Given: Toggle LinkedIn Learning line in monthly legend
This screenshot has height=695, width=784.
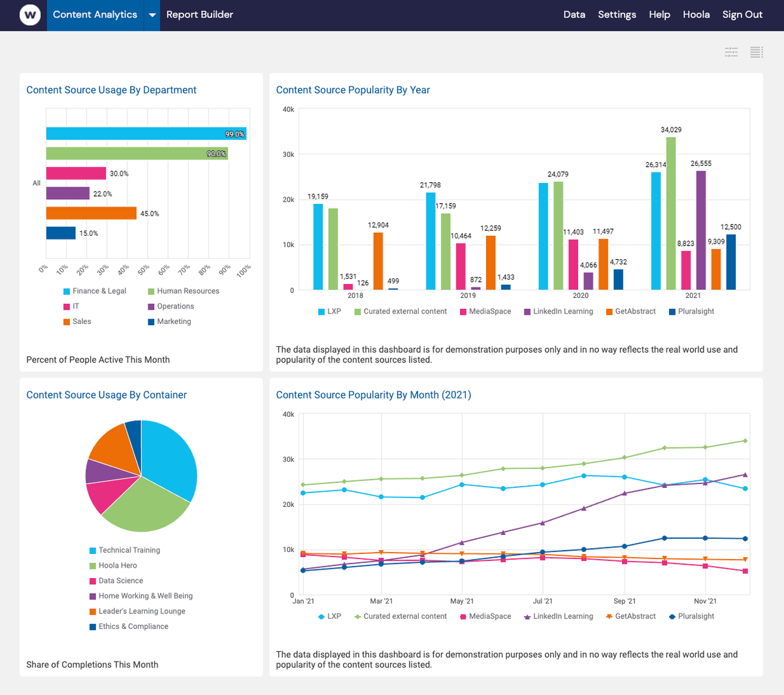Looking at the screenshot, I should [x=559, y=617].
